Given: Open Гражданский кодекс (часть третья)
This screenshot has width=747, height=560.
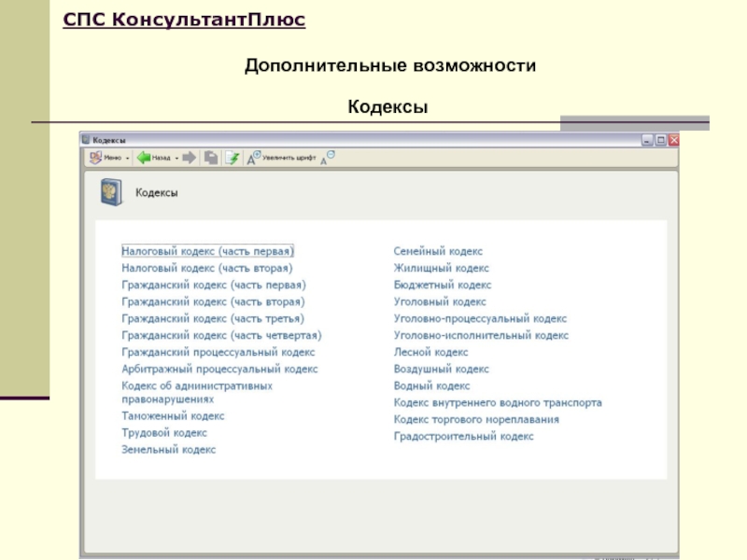Looking at the screenshot, I should [x=213, y=318].
